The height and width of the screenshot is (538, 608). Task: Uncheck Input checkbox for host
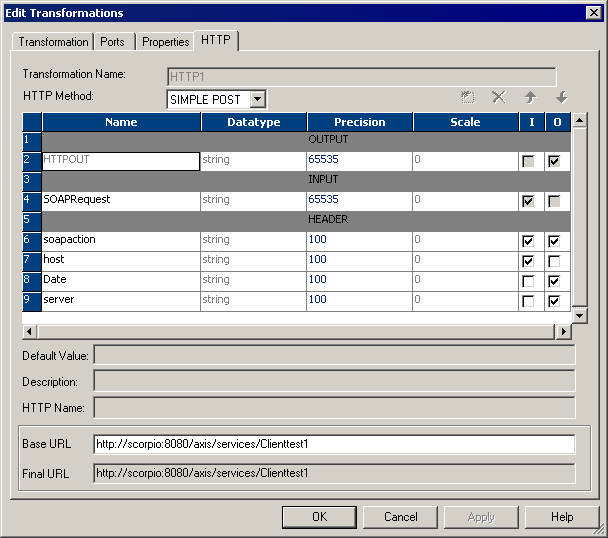528,261
